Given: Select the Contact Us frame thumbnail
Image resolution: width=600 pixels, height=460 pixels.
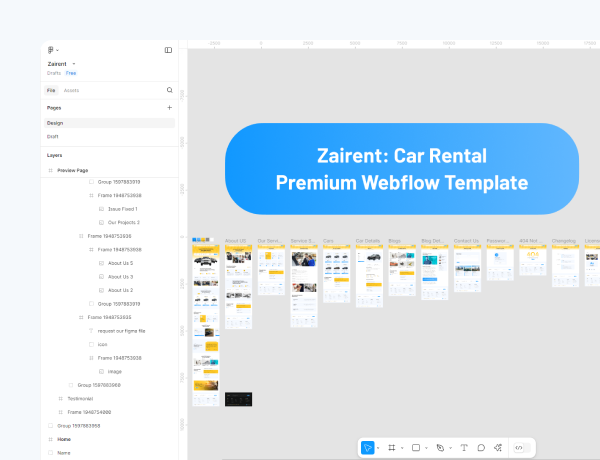Looking at the screenshot, I should click(467, 269).
